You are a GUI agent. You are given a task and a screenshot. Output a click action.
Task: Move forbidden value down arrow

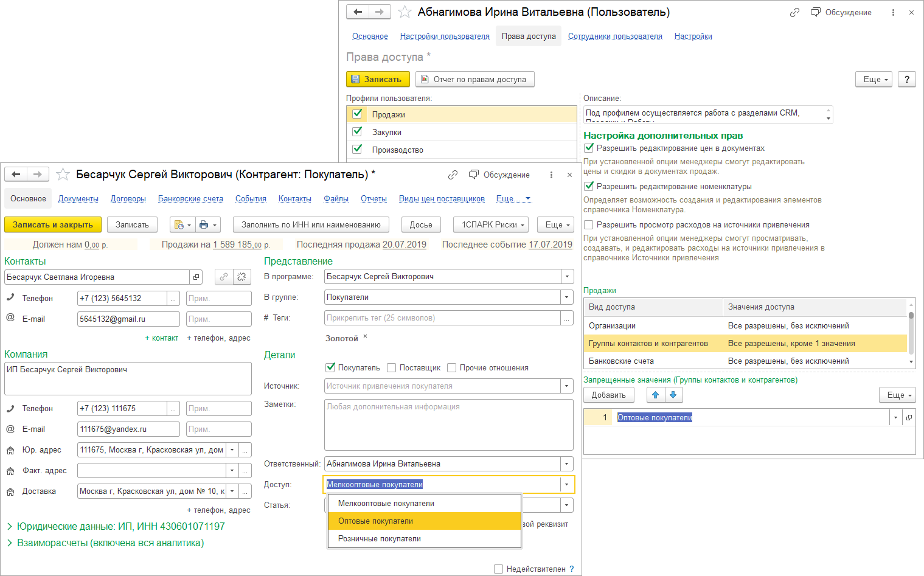(x=673, y=395)
